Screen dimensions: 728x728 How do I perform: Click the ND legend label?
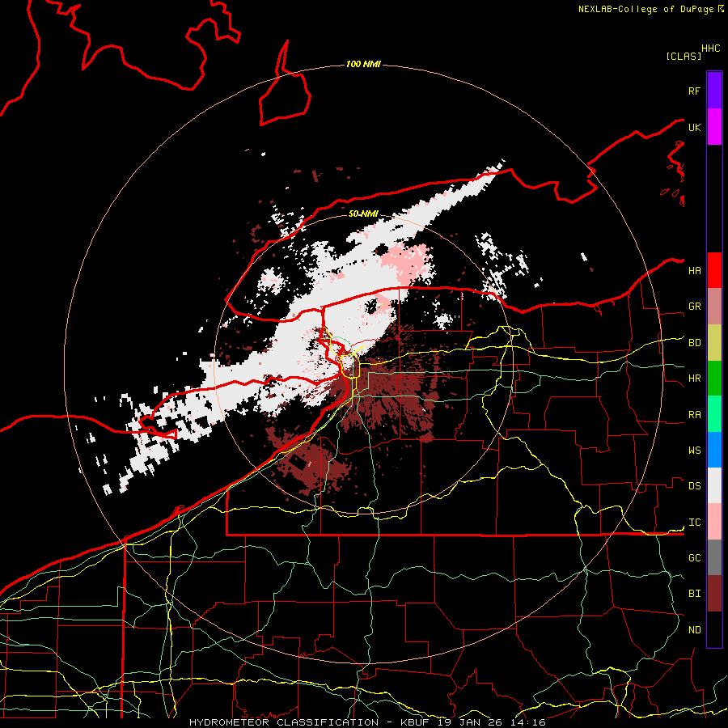[x=694, y=630]
